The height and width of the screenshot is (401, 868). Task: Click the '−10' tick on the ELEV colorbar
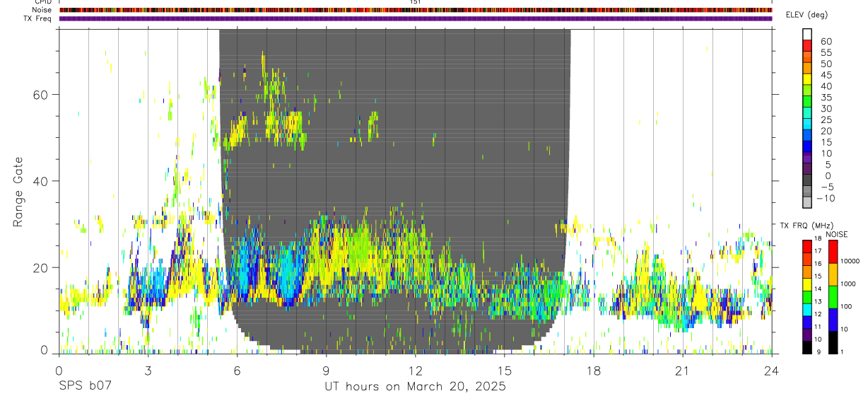coord(825,198)
